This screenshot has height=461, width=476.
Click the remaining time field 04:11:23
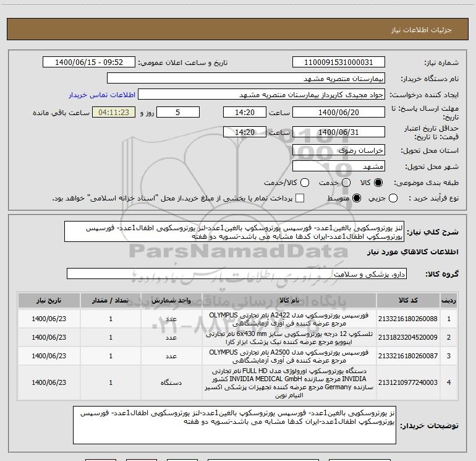pyautogui.click(x=114, y=112)
